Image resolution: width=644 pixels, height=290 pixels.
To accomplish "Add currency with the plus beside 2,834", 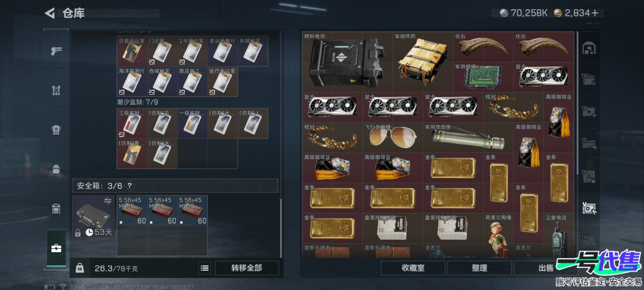I will [x=595, y=13].
